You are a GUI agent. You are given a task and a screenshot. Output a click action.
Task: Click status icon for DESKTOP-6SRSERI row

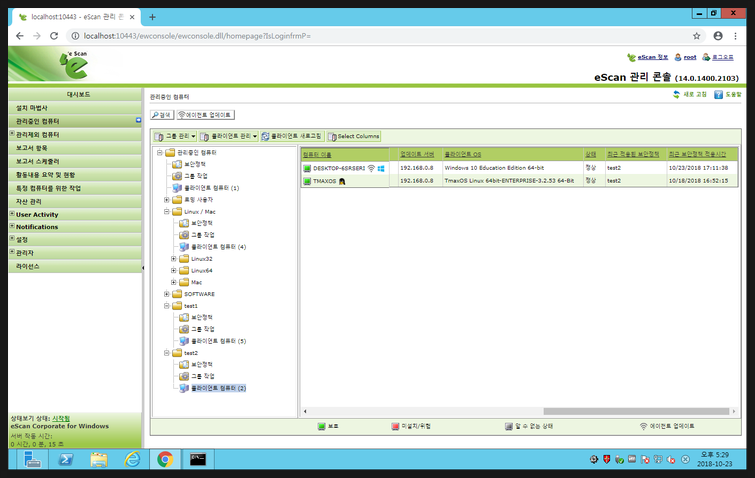(307, 168)
